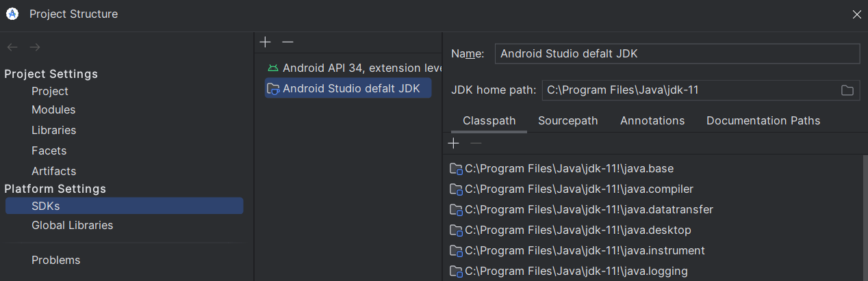Viewport: 868px width, 281px height.
Task: Open the Libraries settings page
Action: (53, 130)
